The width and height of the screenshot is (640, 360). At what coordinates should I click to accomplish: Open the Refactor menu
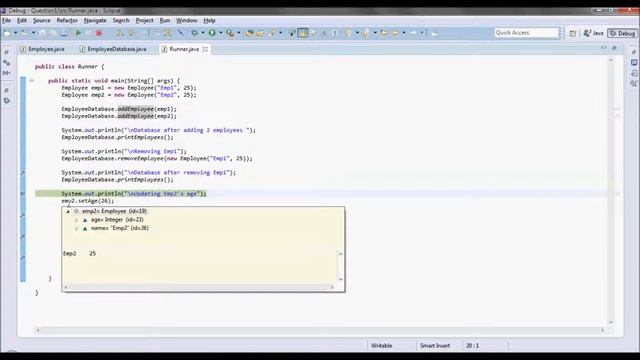67,20
